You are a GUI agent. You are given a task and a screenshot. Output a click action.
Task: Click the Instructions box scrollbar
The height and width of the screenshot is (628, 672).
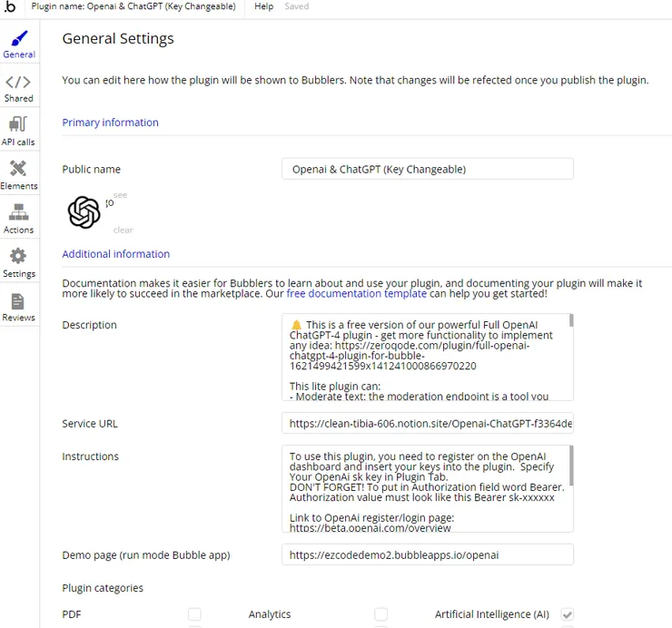pyautogui.click(x=571, y=465)
